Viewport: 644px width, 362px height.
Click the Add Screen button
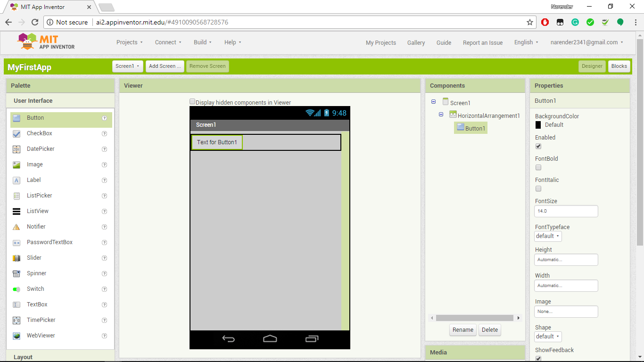coord(165,66)
